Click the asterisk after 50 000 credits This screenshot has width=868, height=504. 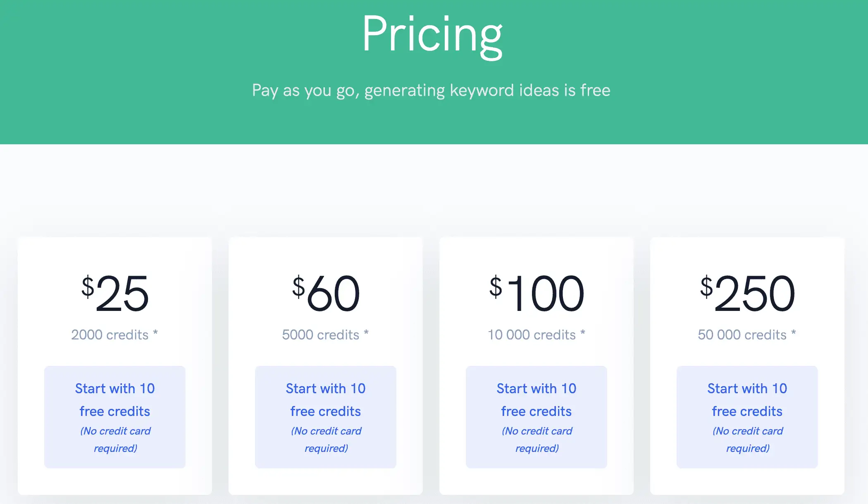[793, 332]
